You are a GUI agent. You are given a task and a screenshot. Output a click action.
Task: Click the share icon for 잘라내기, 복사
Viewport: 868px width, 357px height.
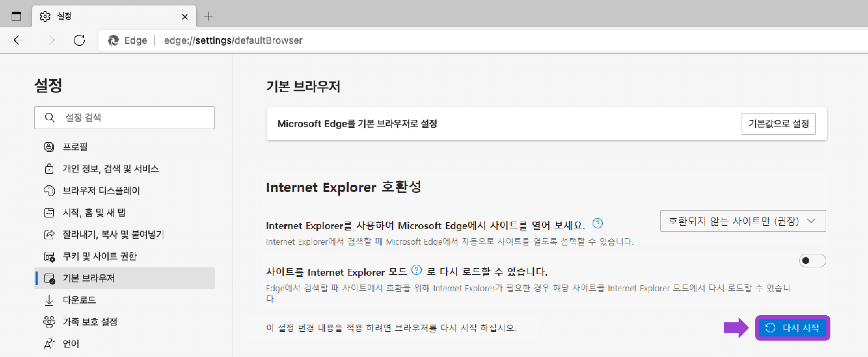pyautogui.click(x=49, y=234)
